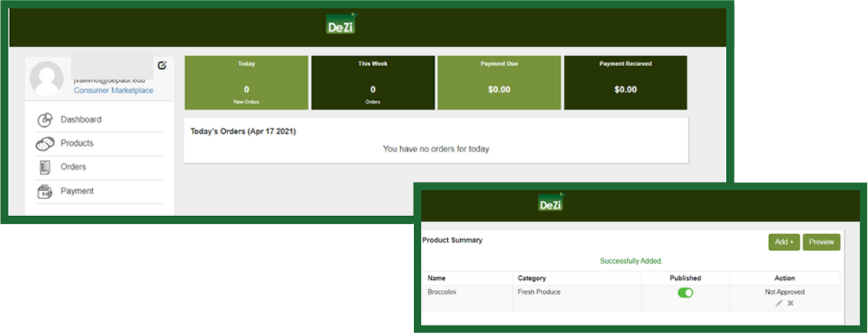868x333 pixels.
Task: Click the edit profile icon beside the avatar
Action: 162,65
